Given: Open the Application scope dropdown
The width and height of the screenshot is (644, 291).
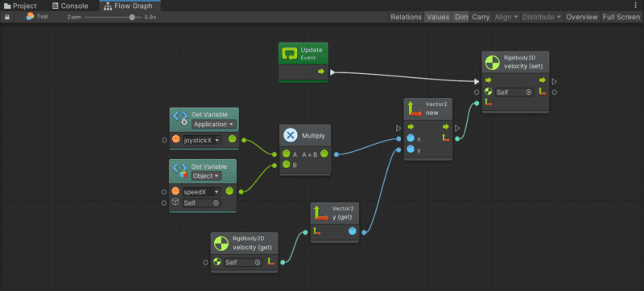Looking at the screenshot, I should point(214,124).
